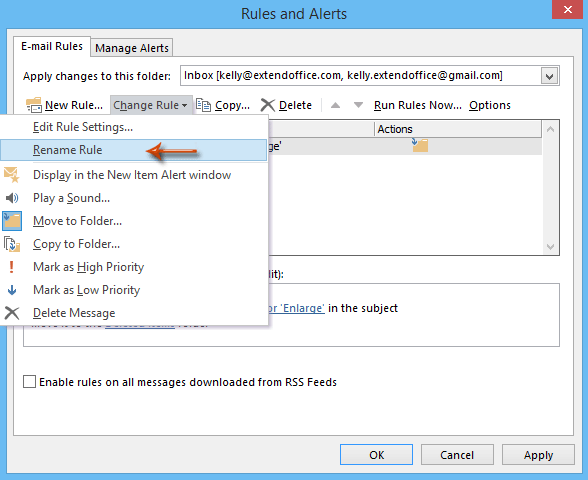Click the Delete X icon in toolbar
588x480 pixels.
click(x=267, y=105)
